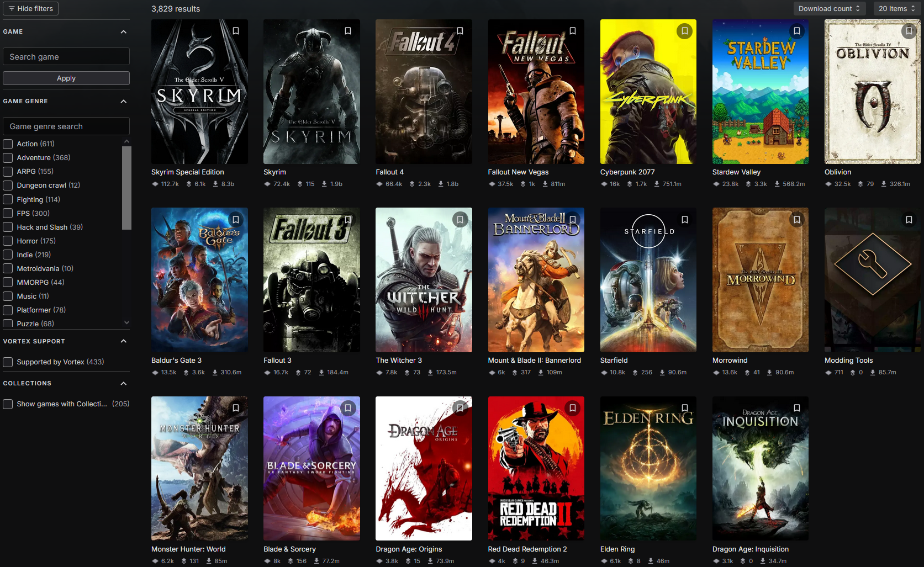Select the FPS genre checkbox

8,213
